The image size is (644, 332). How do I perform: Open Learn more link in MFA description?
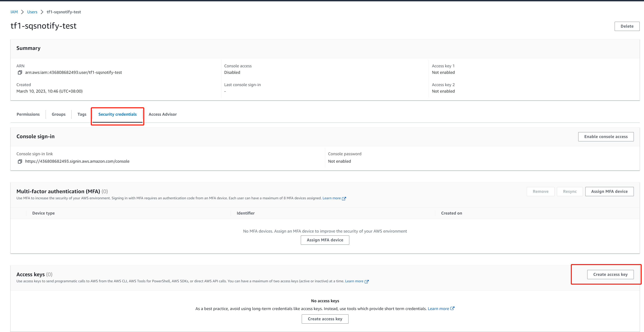(331, 198)
